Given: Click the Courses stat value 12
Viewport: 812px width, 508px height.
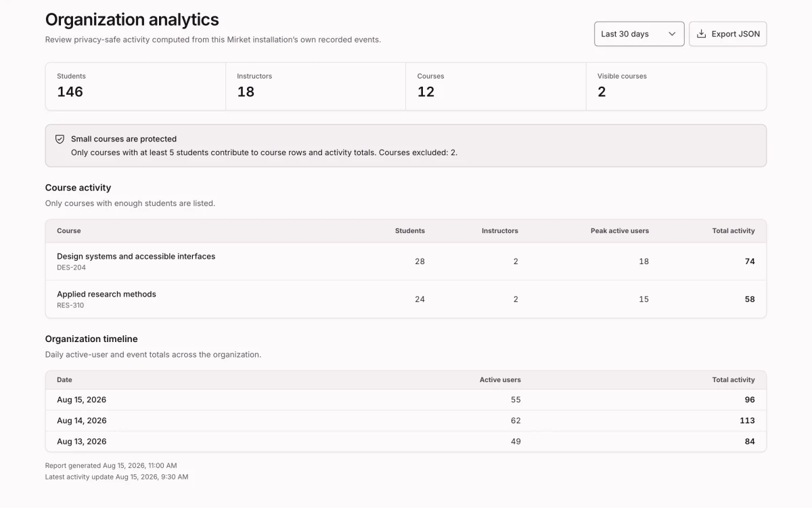Looking at the screenshot, I should tap(426, 92).
